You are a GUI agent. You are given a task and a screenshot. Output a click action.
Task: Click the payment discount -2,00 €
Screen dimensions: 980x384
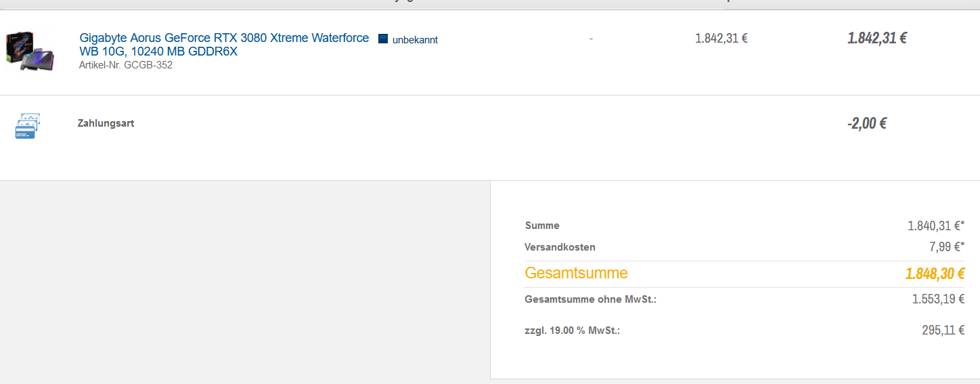(x=867, y=123)
